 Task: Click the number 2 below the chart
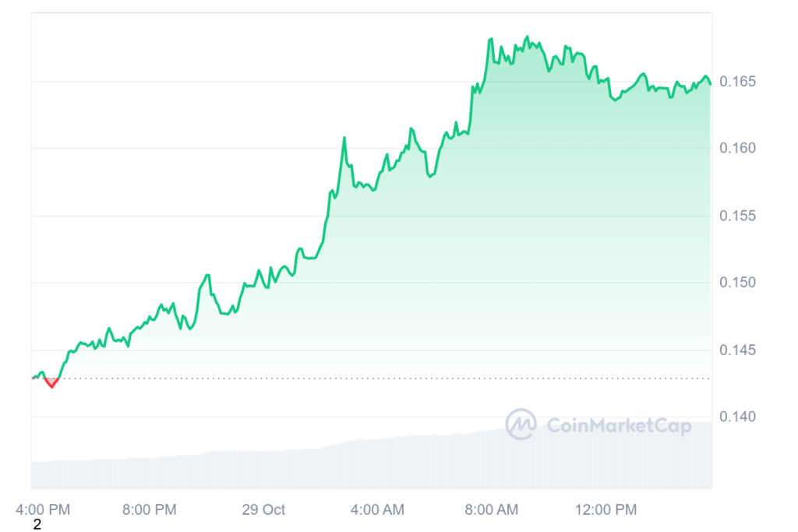37,525
